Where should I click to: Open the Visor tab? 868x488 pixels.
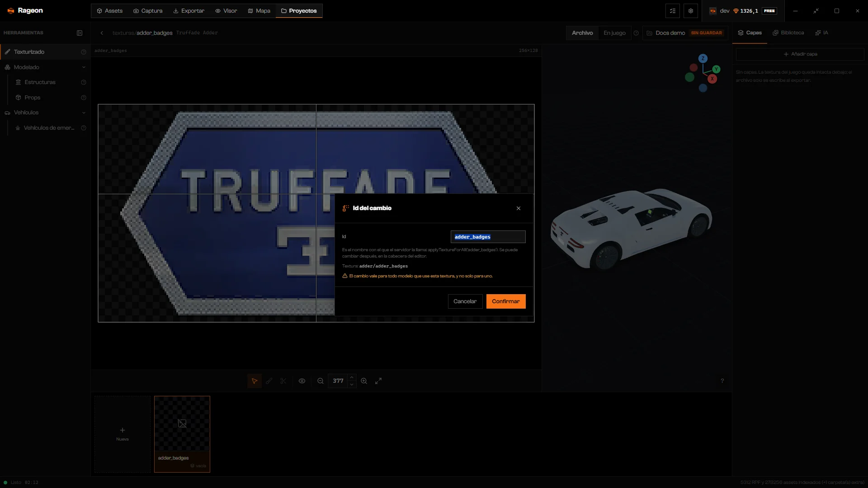(226, 11)
